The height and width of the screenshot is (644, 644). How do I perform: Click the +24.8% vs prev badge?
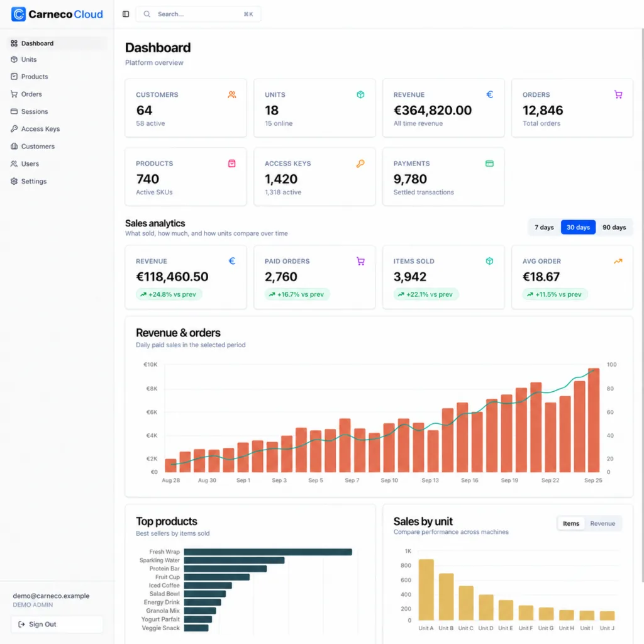point(169,294)
